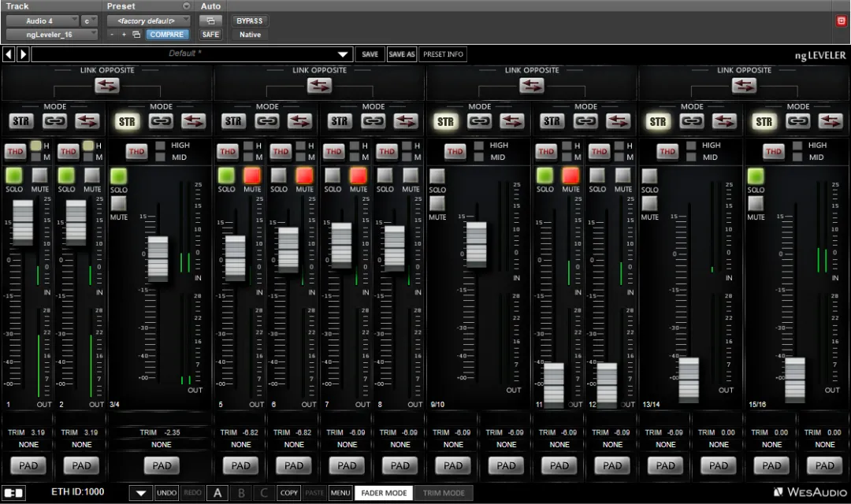Open PRESET INFO
851x504 pixels.
[x=443, y=54]
